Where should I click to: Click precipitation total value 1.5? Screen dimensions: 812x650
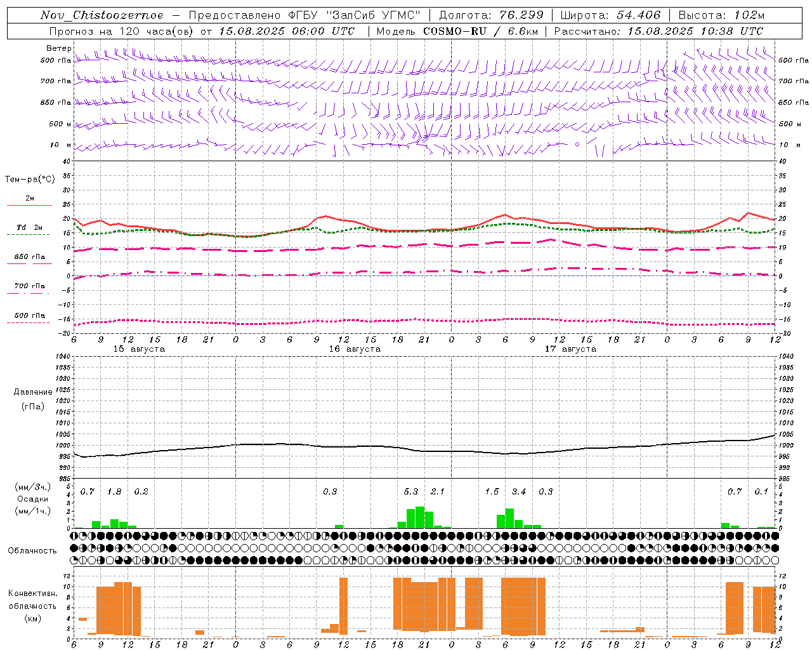(492, 492)
